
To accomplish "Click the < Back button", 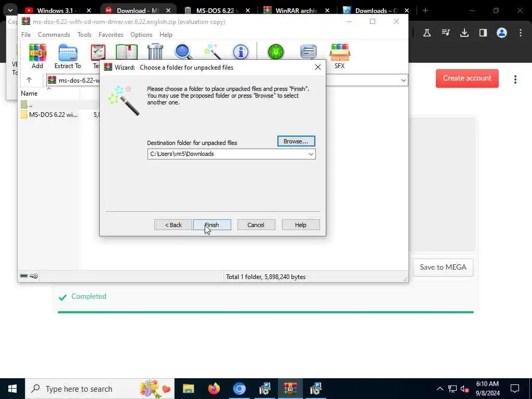I will pyautogui.click(x=173, y=225).
